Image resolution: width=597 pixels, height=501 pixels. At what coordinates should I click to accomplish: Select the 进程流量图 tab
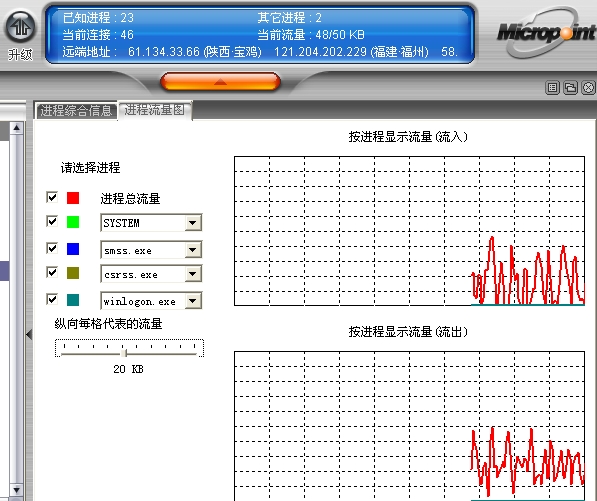pyautogui.click(x=155, y=110)
